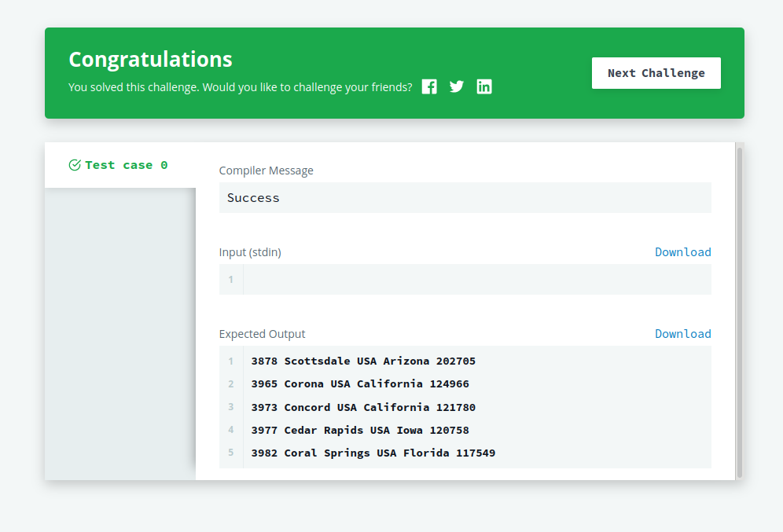The height and width of the screenshot is (532, 783).
Task: Share the challenge on Twitter
Action: pos(457,86)
